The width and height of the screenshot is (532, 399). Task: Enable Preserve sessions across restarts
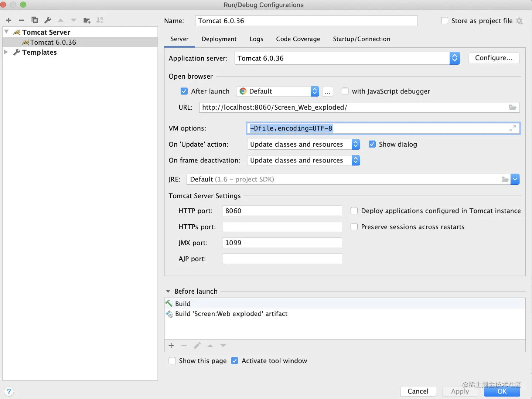tap(354, 227)
